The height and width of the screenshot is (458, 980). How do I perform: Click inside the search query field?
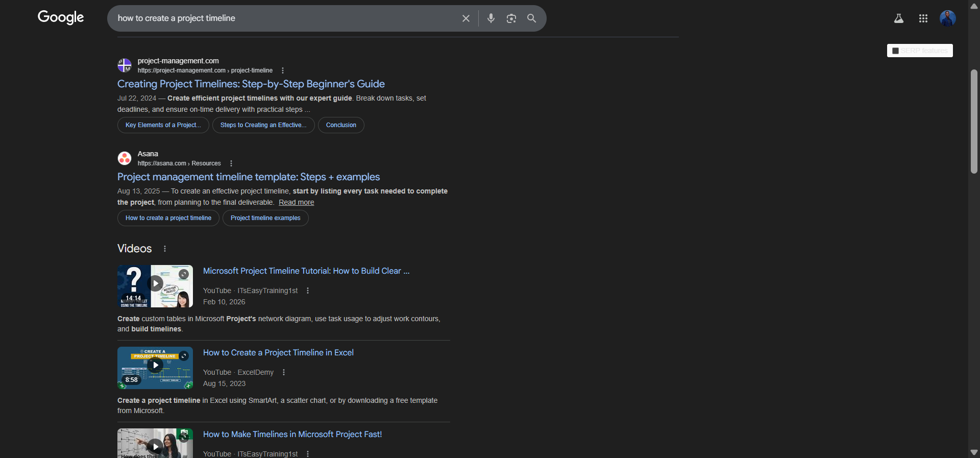[286, 18]
